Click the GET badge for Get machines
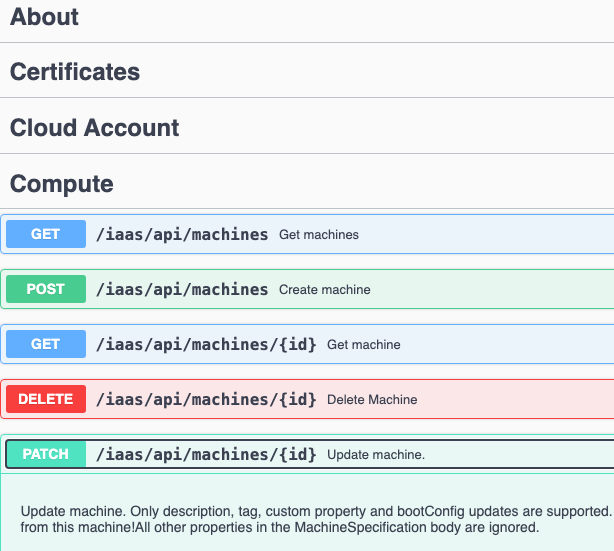614x551 pixels. [x=46, y=234]
